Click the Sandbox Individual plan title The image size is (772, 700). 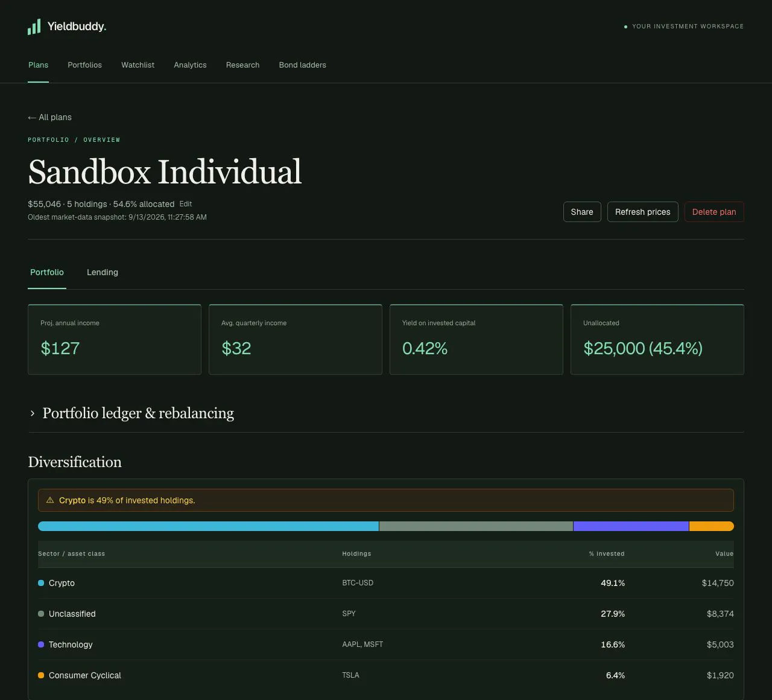(165, 172)
